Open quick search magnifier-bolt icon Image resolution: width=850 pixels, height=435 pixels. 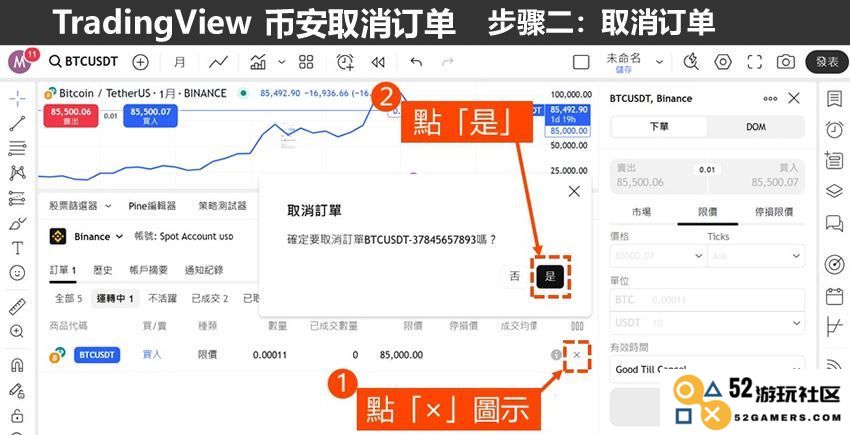point(691,62)
